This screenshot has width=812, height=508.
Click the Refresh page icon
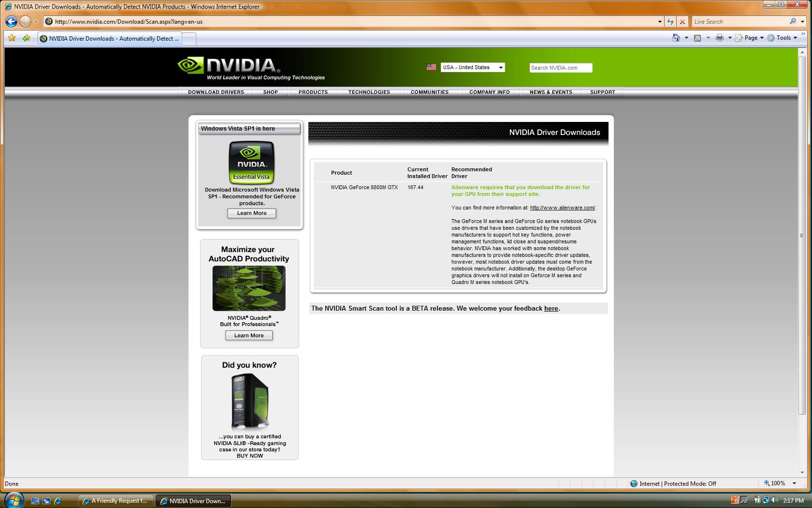670,22
